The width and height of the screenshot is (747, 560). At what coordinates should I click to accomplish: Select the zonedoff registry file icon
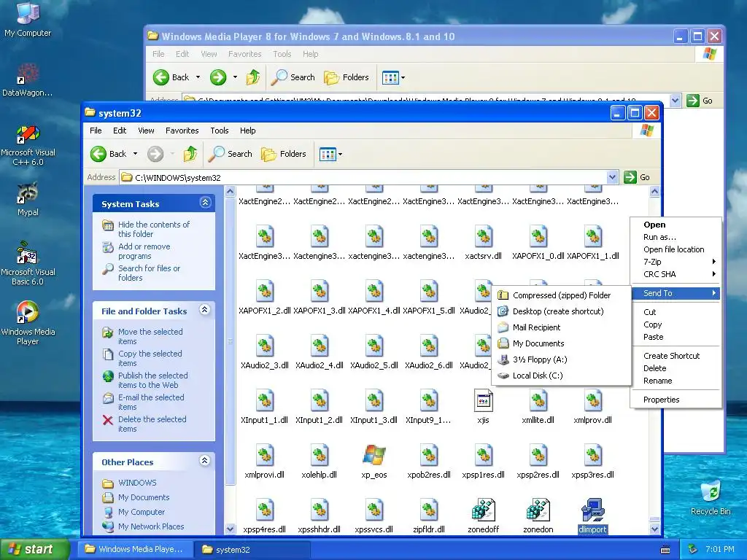coord(483,510)
